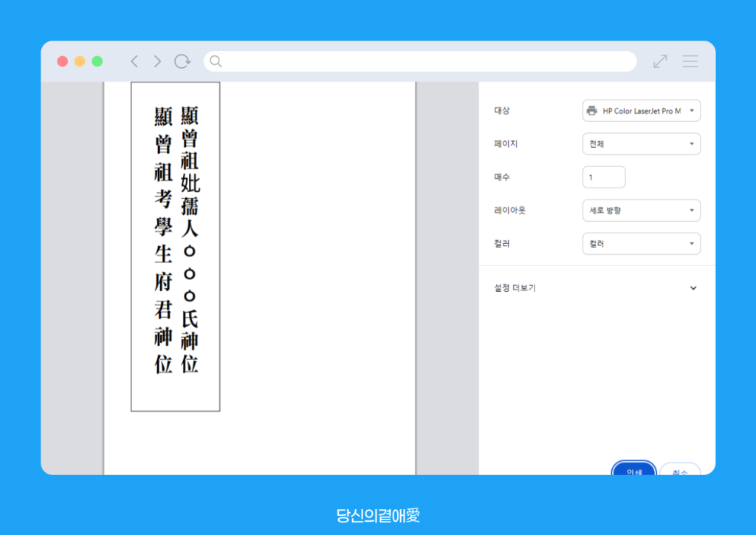The height and width of the screenshot is (535, 756).
Task: Click the green maximize dot
Action: (97, 61)
